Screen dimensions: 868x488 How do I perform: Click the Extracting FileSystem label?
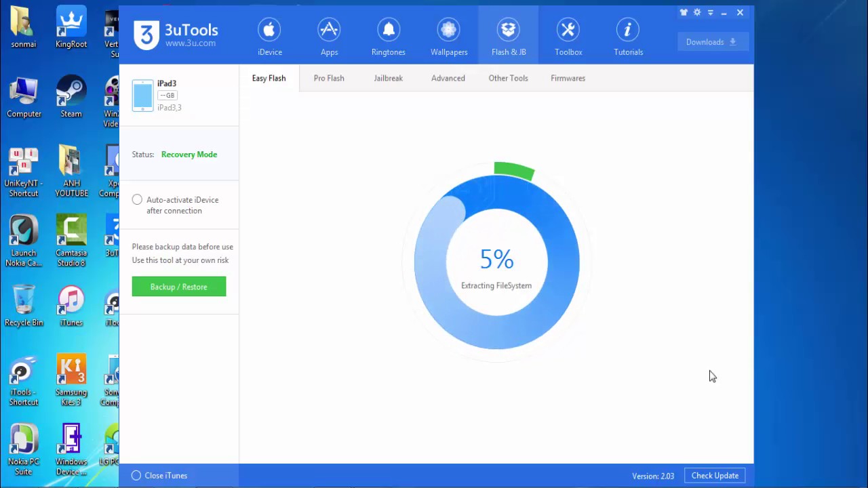click(496, 286)
